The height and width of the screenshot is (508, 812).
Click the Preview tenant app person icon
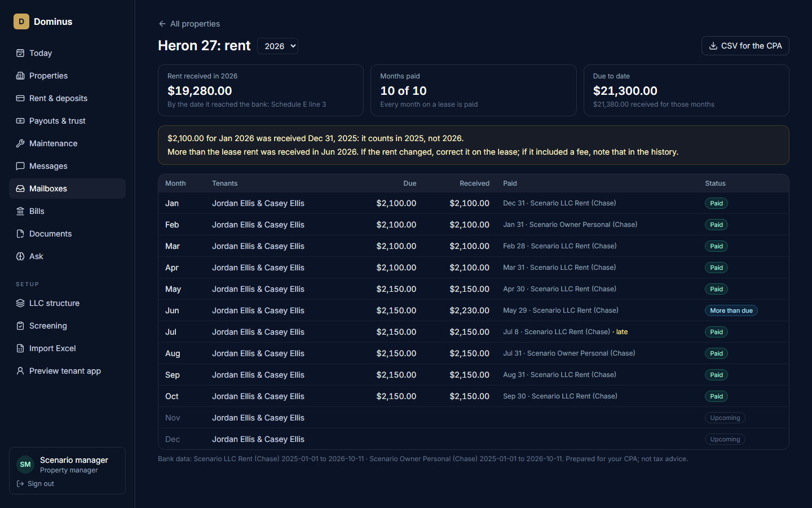coord(20,371)
